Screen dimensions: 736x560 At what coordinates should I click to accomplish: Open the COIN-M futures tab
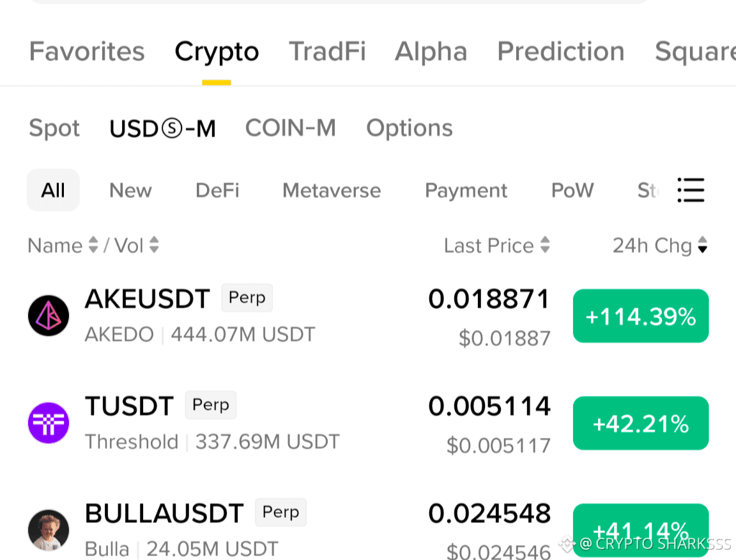click(x=291, y=128)
